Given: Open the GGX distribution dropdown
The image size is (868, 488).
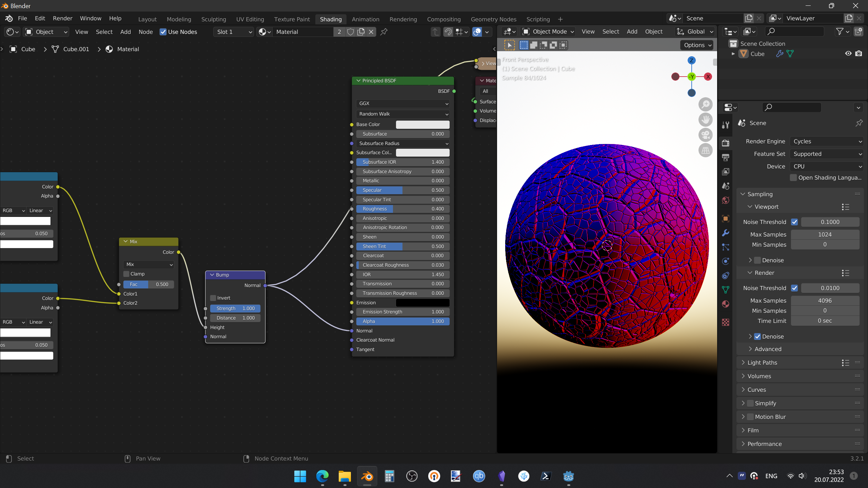Looking at the screenshot, I should pyautogui.click(x=403, y=103).
